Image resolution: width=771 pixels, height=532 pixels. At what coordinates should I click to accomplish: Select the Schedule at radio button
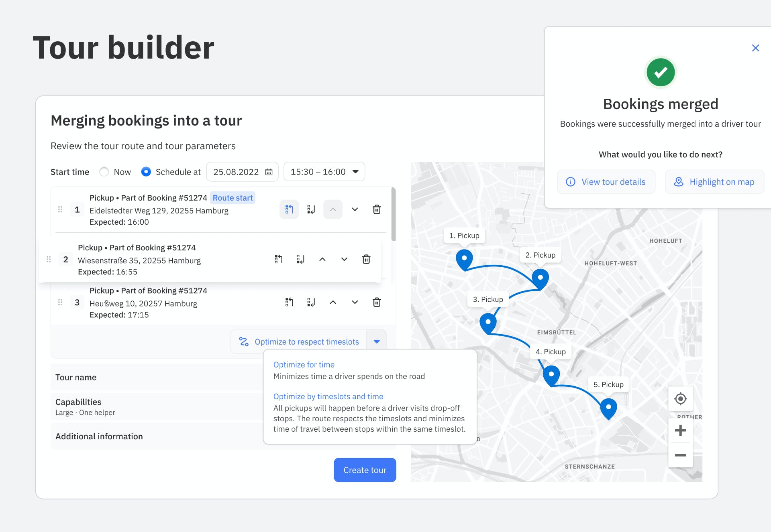pyautogui.click(x=146, y=172)
